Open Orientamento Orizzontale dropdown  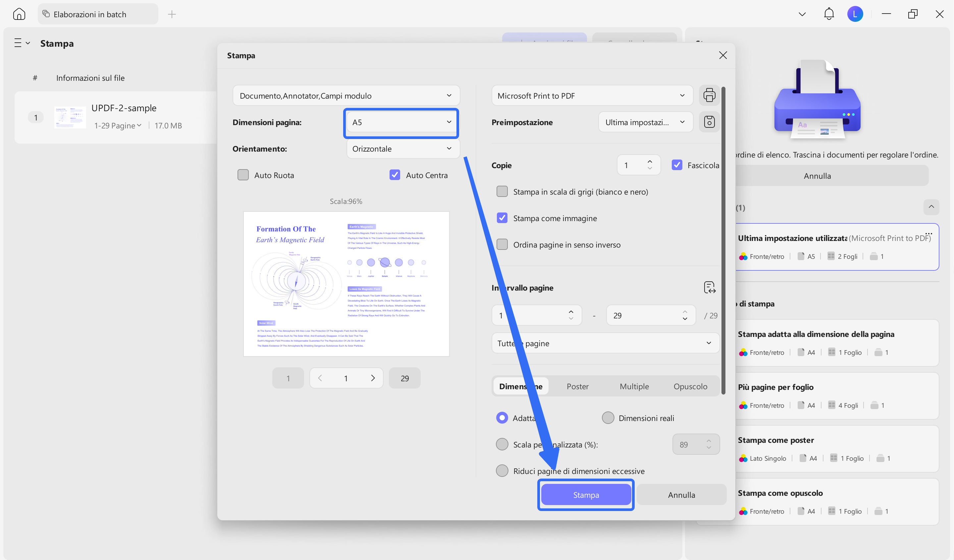(x=403, y=149)
